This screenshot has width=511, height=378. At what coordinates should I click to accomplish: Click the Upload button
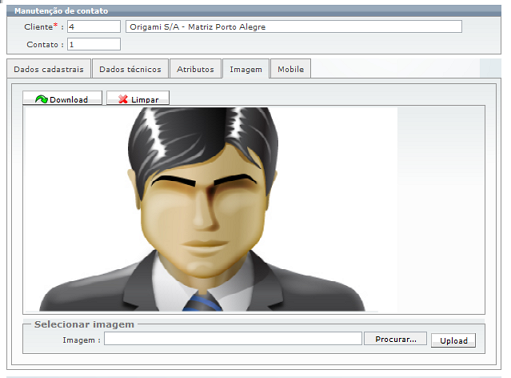coord(454,341)
